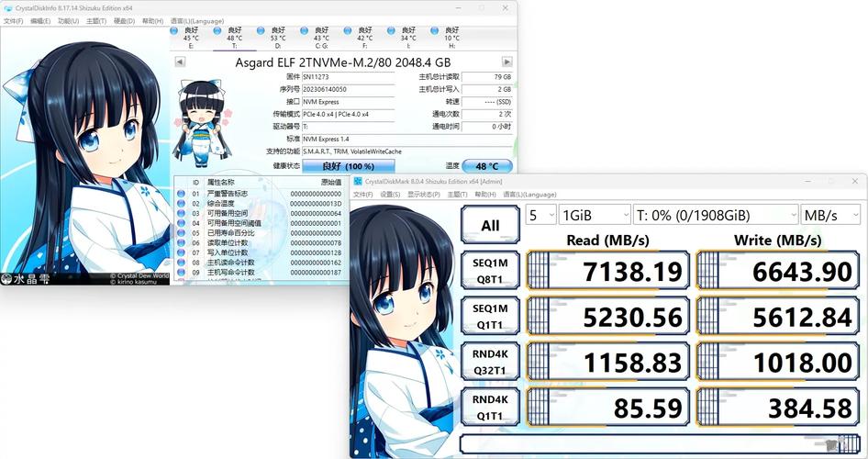
Task: Click status orb for attribute 03 可用备用空间
Action: click(x=181, y=214)
